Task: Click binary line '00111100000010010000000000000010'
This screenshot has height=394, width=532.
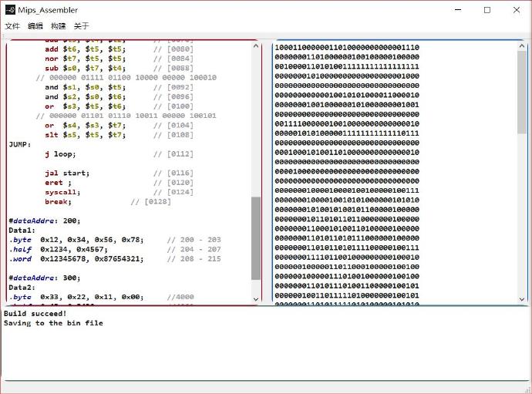Action: click(347, 124)
